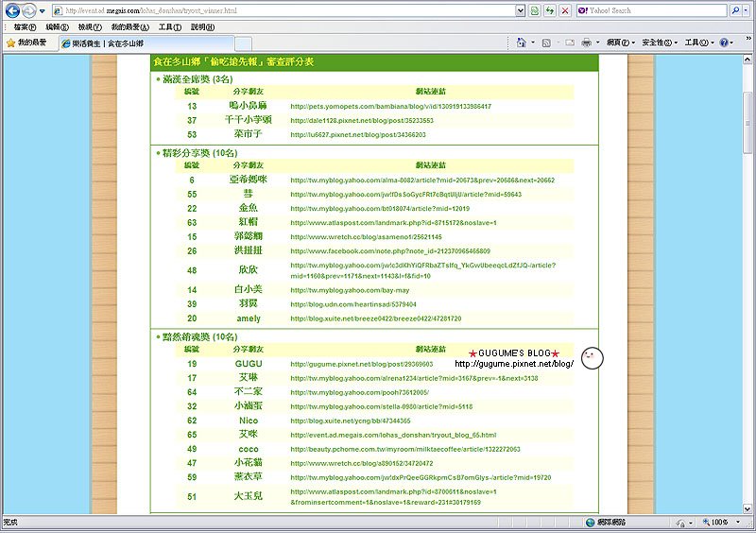Click the Print printer icon
The height and width of the screenshot is (533, 756).
pos(586,43)
